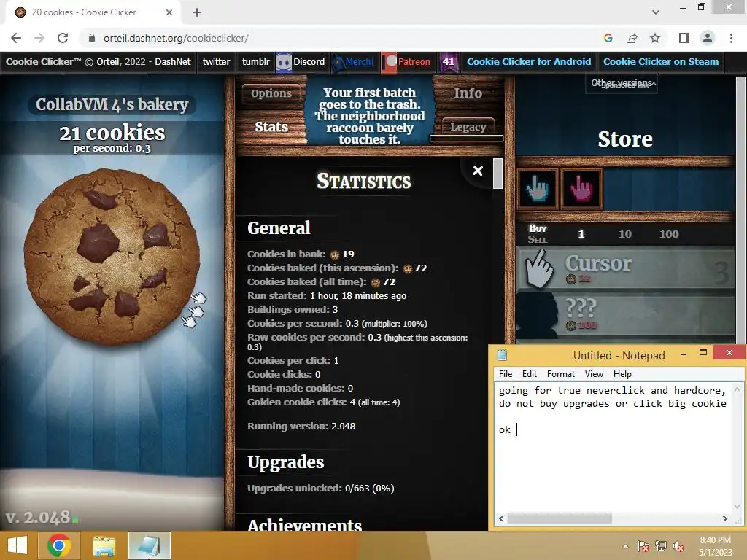Screen dimensions: 747x560
Task: Open the twitter link
Action: click(216, 61)
